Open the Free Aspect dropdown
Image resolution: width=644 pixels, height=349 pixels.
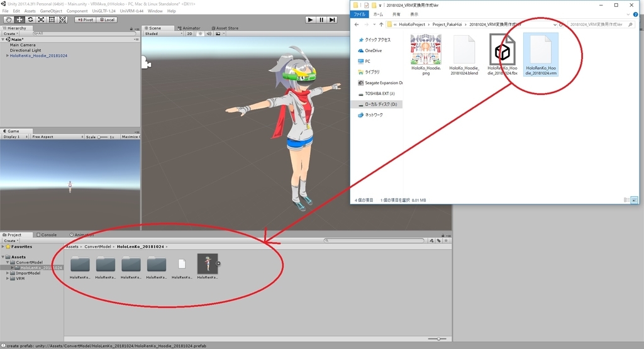click(x=57, y=136)
